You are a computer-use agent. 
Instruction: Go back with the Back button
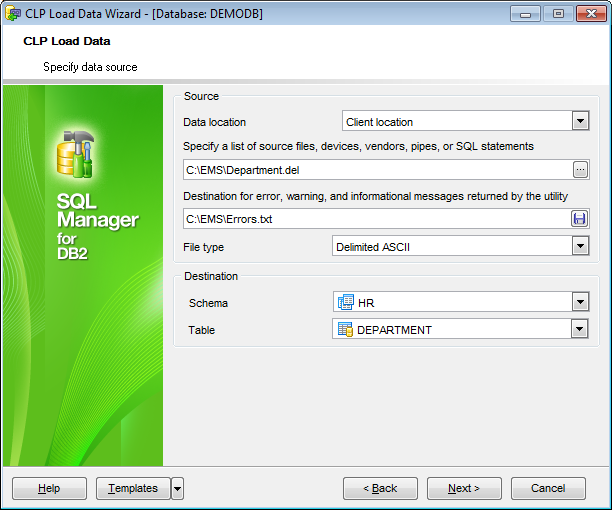pyautogui.click(x=380, y=488)
